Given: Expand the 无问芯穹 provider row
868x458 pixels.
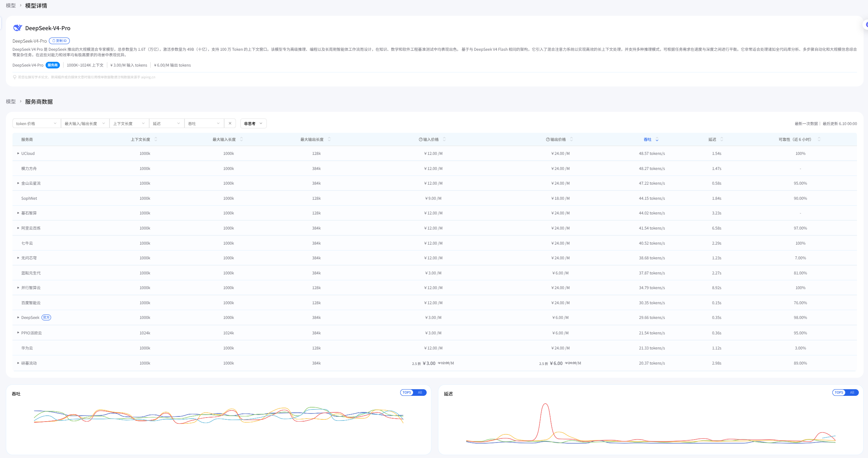Looking at the screenshot, I should coord(18,258).
